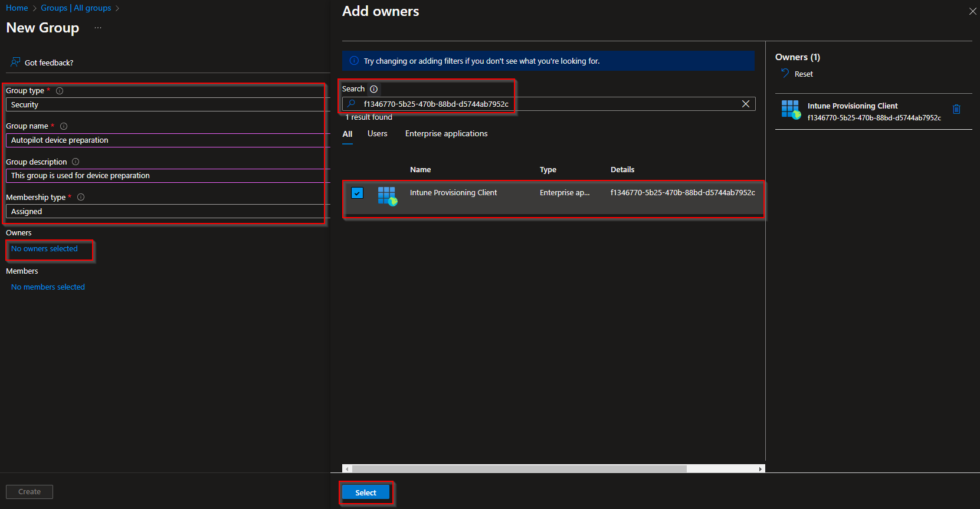The height and width of the screenshot is (509, 980).
Task: Delete Intune Provisioning Client from owners
Action: 956,109
